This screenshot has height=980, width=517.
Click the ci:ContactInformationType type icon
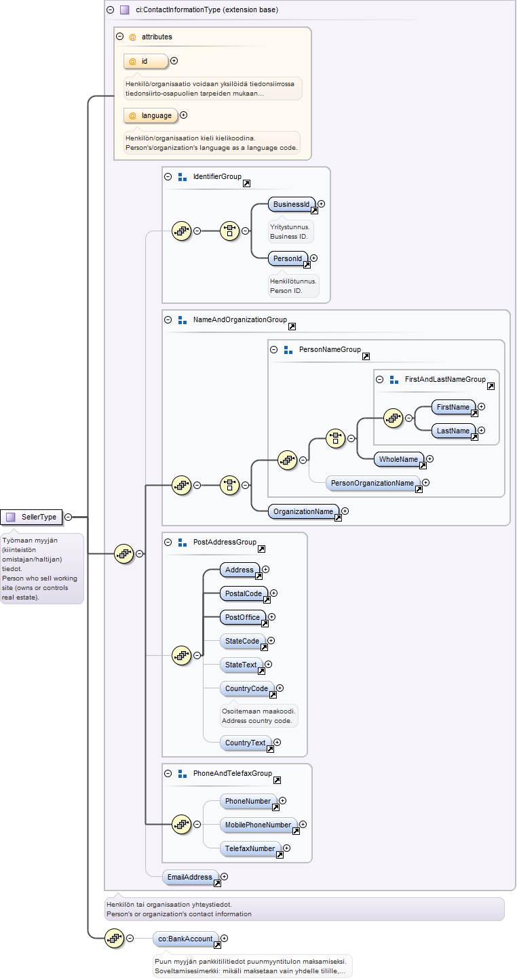point(124,10)
